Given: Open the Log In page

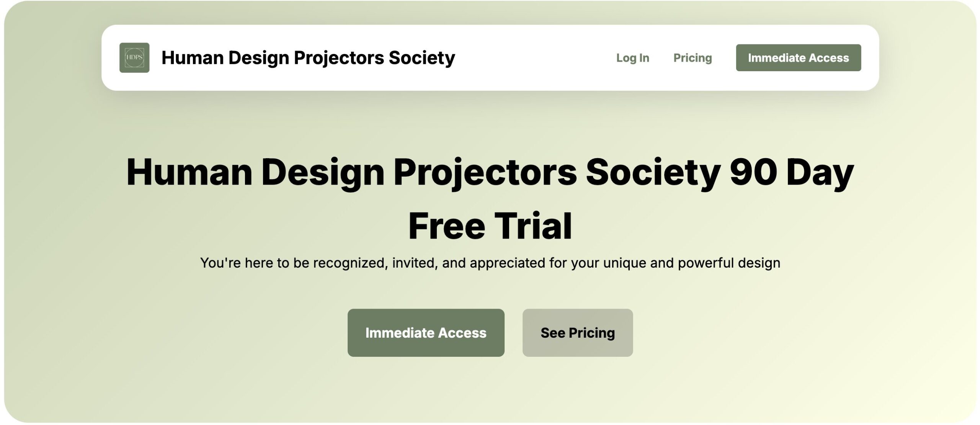Looking at the screenshot, I should 632,58.
